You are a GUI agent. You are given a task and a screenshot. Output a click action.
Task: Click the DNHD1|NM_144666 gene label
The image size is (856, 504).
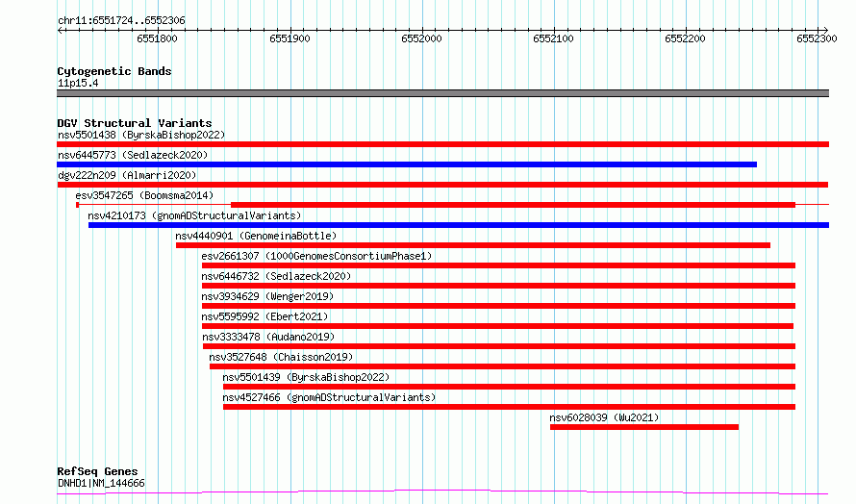pos(102,483)
